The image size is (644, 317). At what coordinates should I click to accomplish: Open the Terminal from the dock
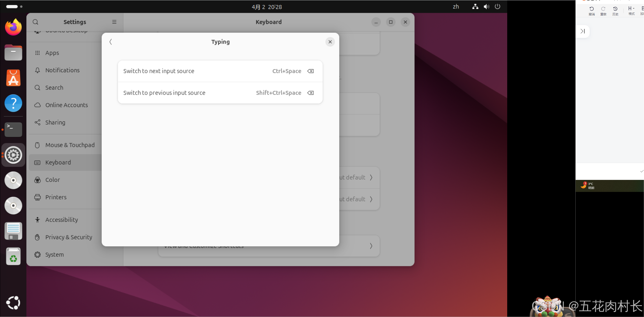[13, 129]
